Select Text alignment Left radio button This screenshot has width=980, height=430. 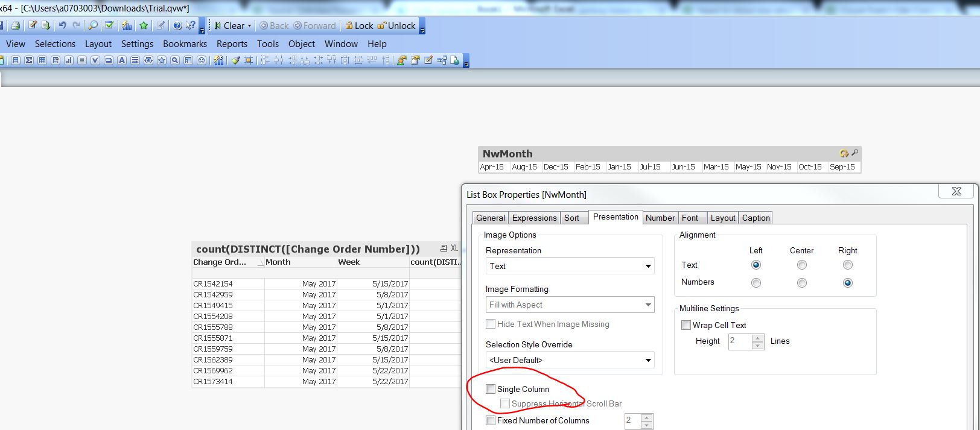tap(756, 265)
